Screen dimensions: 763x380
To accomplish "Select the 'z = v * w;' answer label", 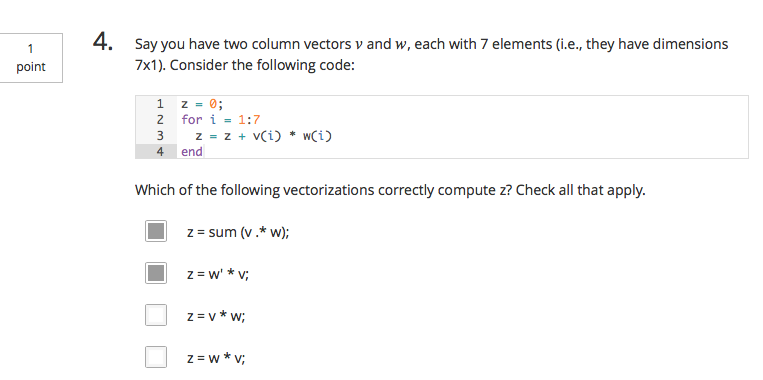I will point(216,316).
